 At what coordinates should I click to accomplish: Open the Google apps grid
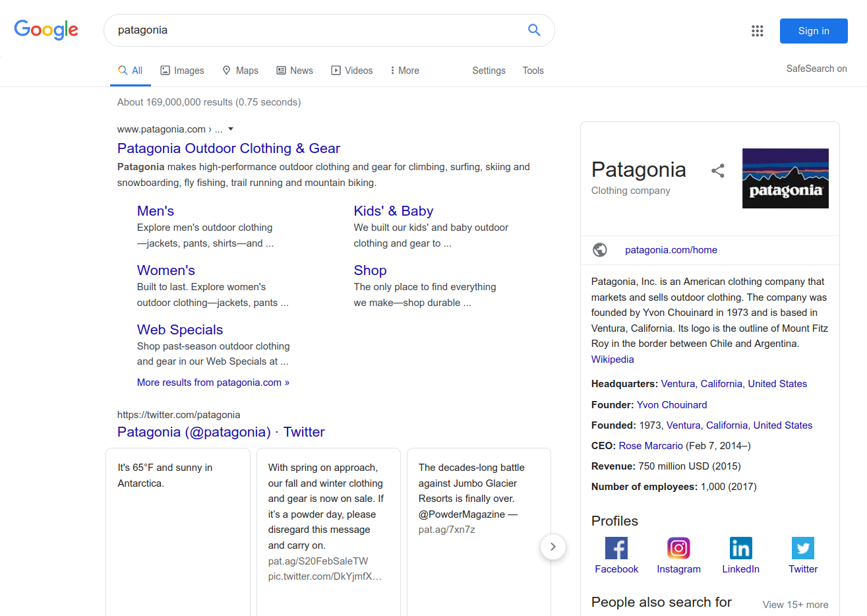757,31
